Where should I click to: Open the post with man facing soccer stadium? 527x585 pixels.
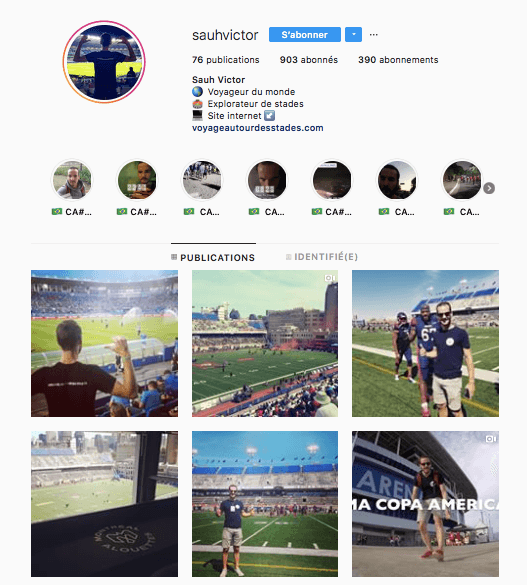(x=104, y=343)
